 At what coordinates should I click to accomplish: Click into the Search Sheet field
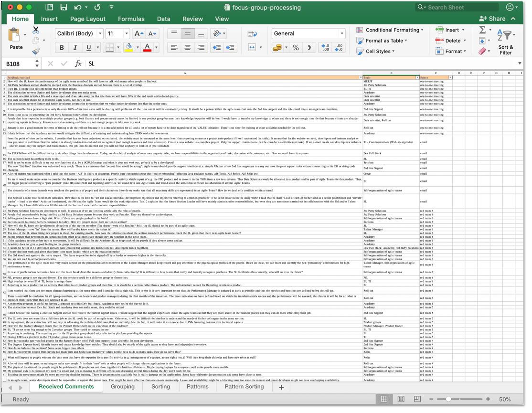click(457, 7)
